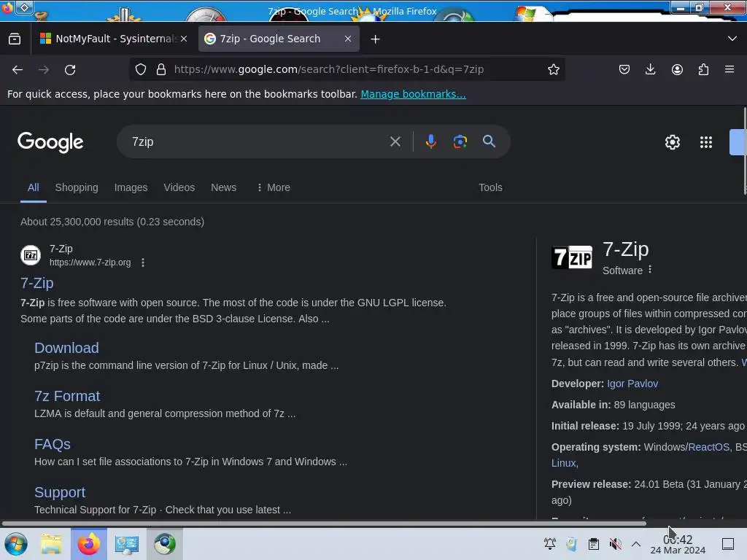Reload the current page
Viewport: 747px width, 560px height.
[x=70, y=69]
